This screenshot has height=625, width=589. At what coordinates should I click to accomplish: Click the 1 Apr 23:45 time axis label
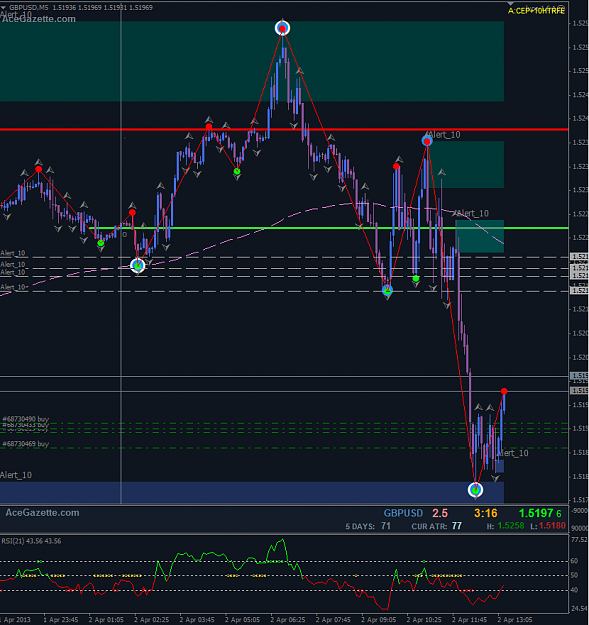click(61, 620)
